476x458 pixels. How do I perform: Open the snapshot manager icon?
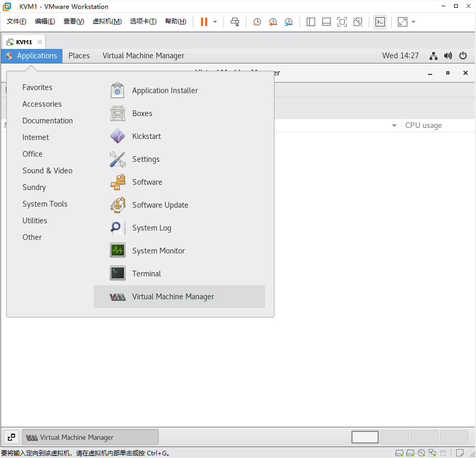point(289,22)
